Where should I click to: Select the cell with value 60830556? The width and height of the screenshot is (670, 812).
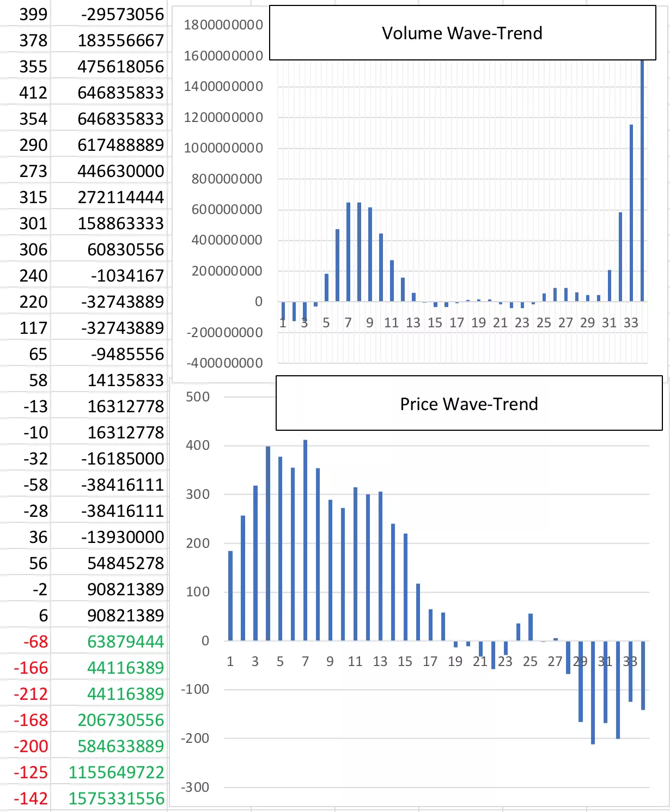[125, 250]
